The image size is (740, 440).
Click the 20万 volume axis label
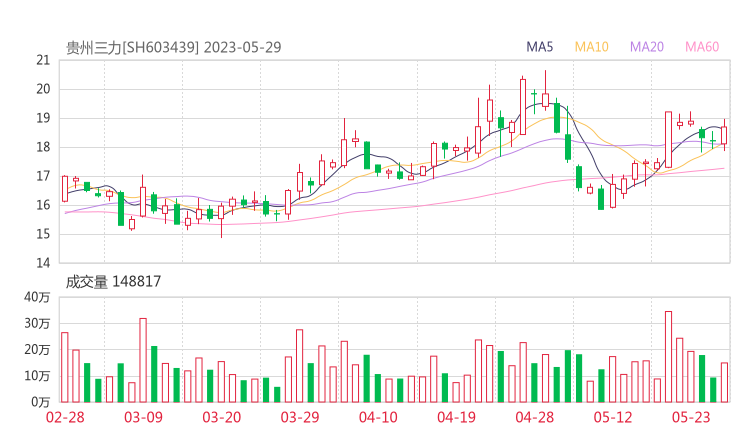[37, 350]
